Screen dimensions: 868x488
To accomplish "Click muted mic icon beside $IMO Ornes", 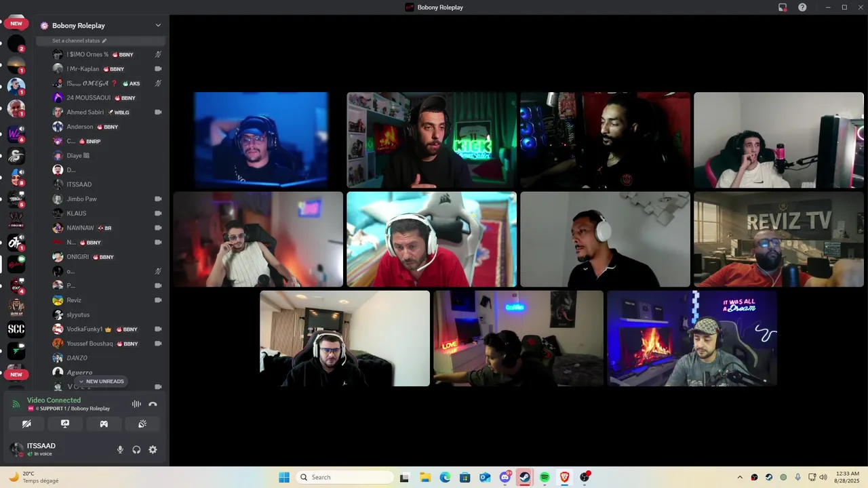I will [158, 54].
